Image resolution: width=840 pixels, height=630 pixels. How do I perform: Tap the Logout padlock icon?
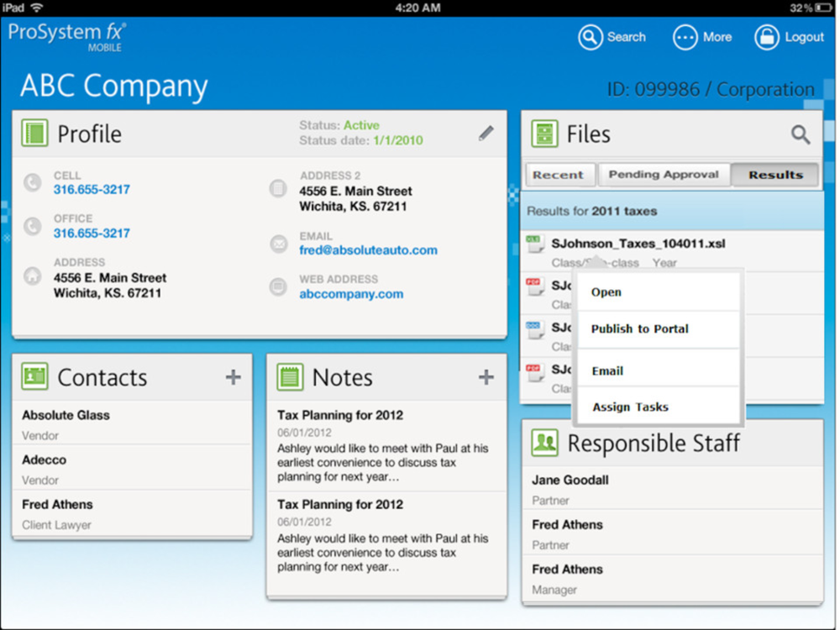tap(766, 37)
